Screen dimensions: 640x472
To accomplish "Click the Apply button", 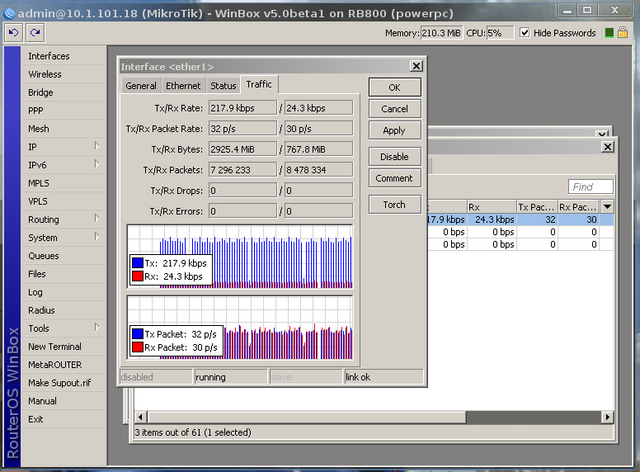I will (x=394, y=131).
